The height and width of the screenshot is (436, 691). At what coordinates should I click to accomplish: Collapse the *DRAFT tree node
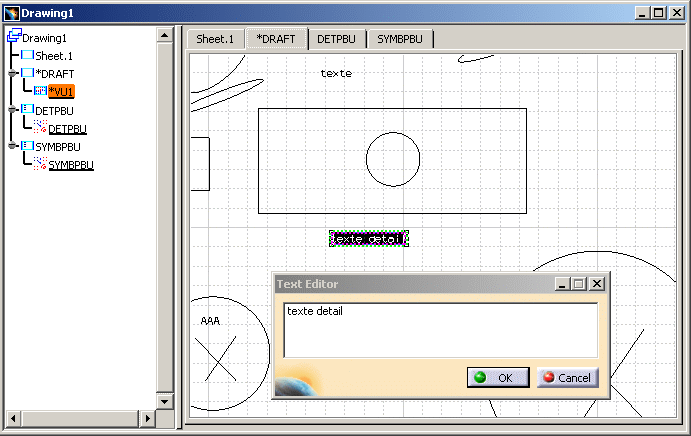(x=11, y=73)
